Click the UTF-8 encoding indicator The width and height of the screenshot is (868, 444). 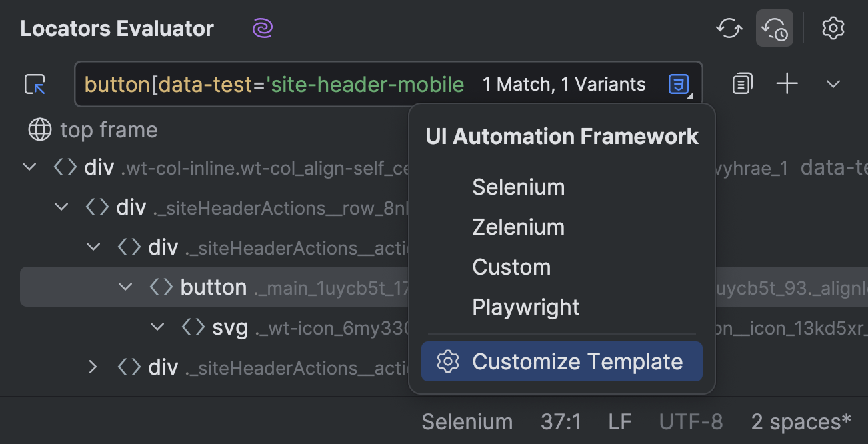[x=691, y=421]
